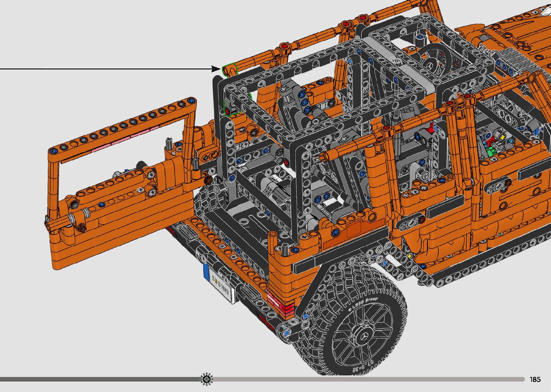Click the green piece inside the vehicle

(491, 150)
